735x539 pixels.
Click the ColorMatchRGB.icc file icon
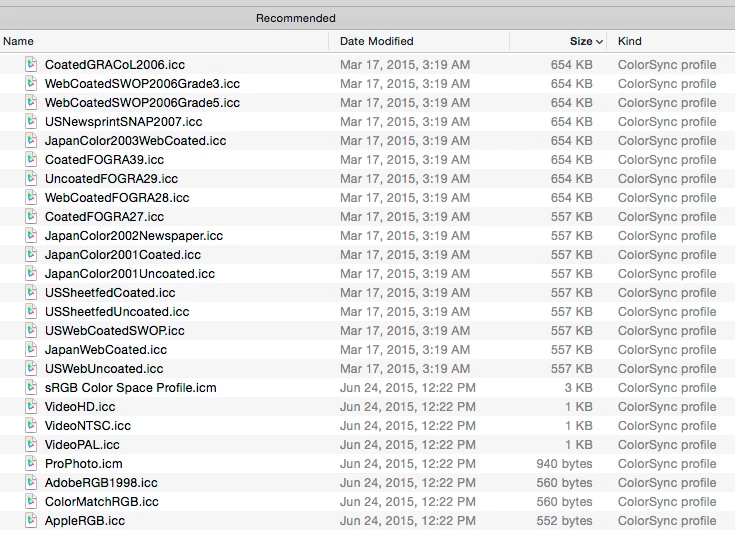pos(31,501)
